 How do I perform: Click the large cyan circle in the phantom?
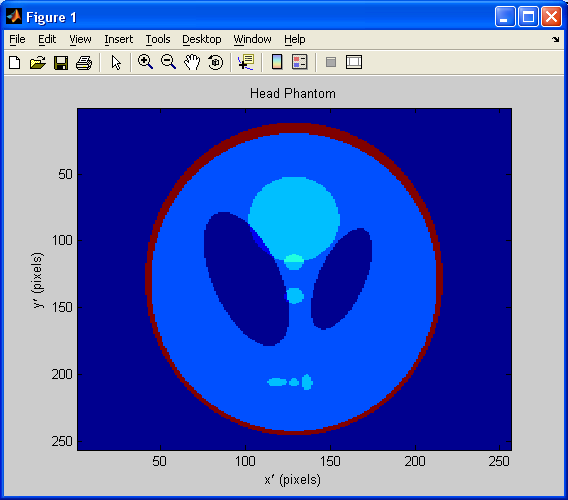pos(294,217)
